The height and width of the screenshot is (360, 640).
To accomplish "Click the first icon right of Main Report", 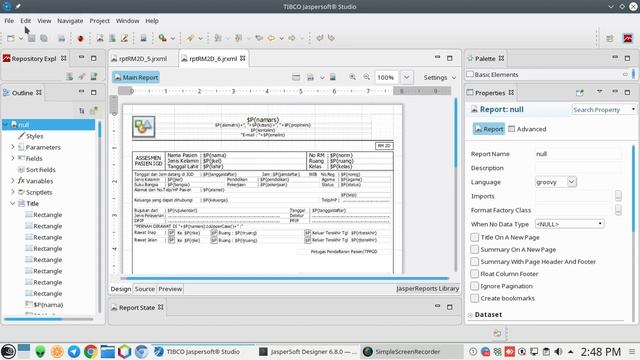I will pyautogui.click(x=296, y=77).
